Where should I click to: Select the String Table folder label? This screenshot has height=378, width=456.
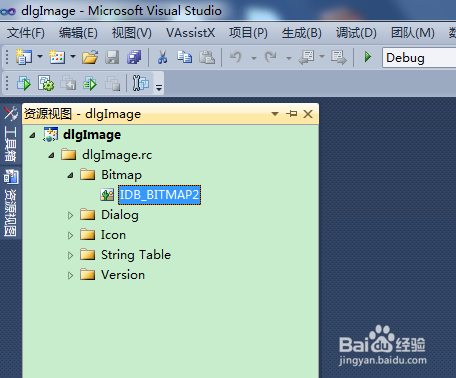click(136, 255)
